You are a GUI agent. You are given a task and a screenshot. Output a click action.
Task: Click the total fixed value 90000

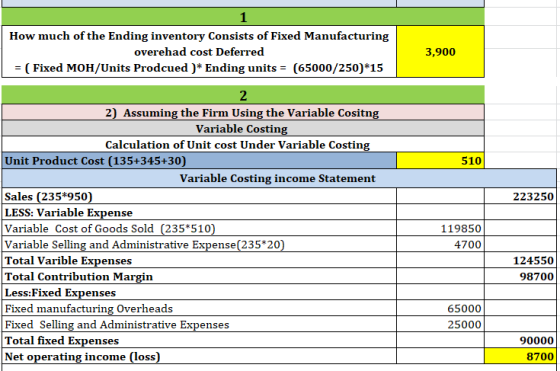[x=520, y=340]
